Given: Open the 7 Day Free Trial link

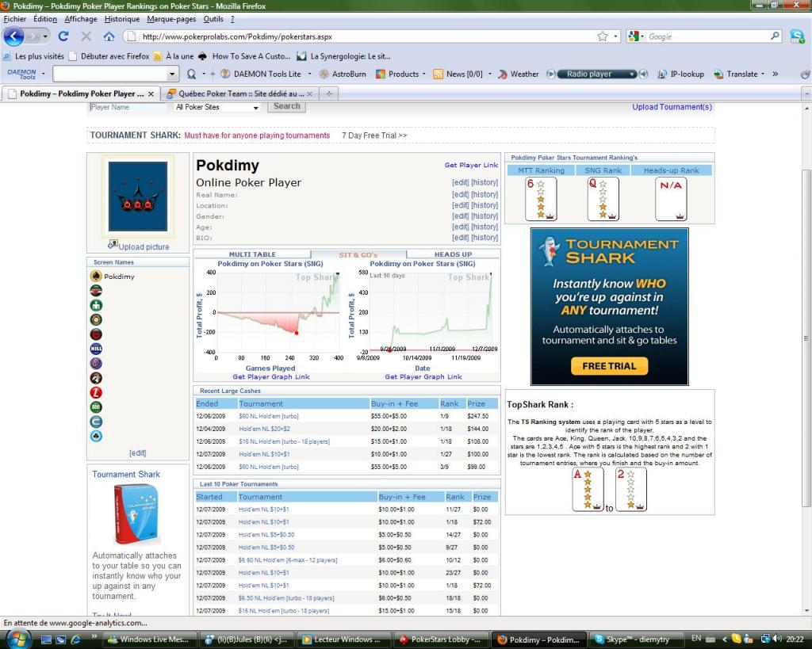Looking at the screenshot, I should [374, 135].
